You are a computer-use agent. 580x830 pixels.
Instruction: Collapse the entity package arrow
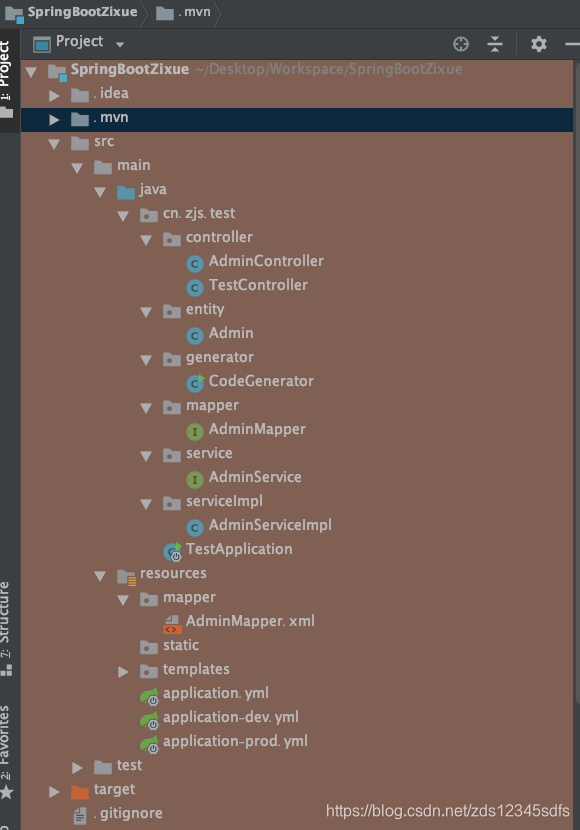click(146, 312)
